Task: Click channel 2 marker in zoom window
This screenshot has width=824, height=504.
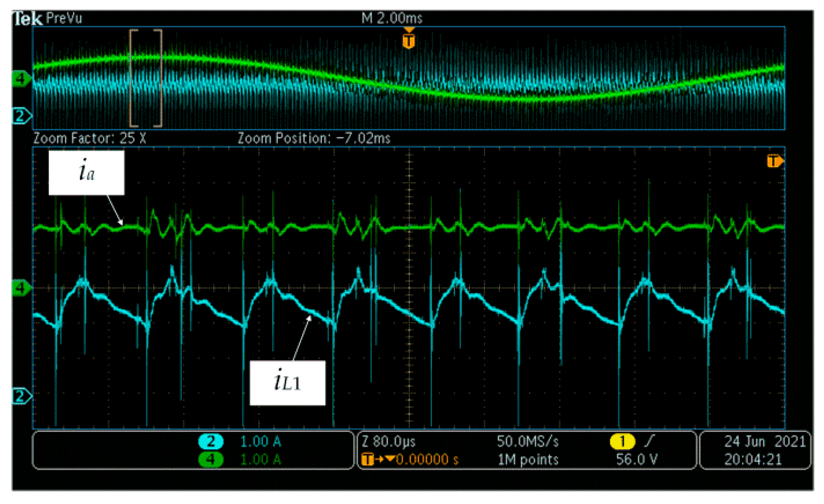Action: 20,396
